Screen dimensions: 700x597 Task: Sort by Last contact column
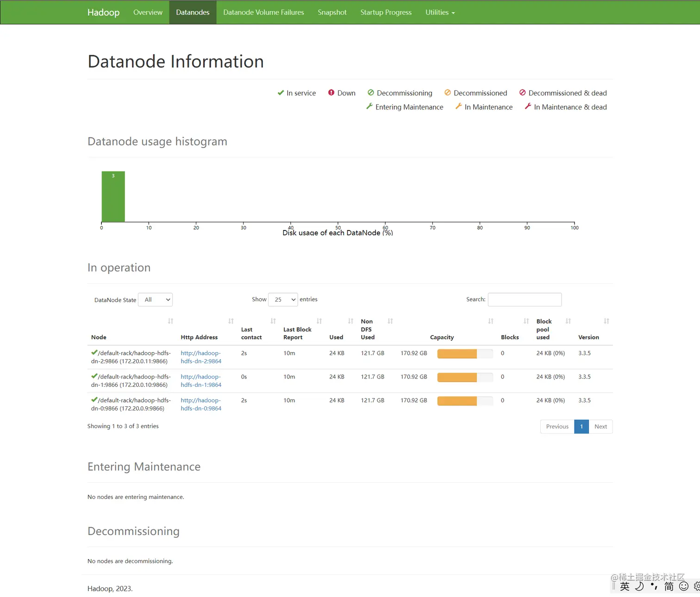(258, 330)
